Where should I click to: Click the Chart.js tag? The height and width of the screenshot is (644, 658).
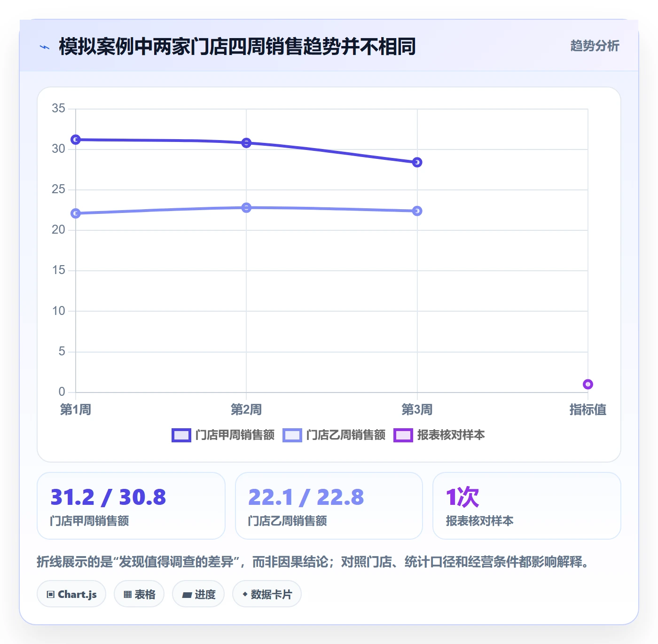pyautogui.click(x=71, y=594)
